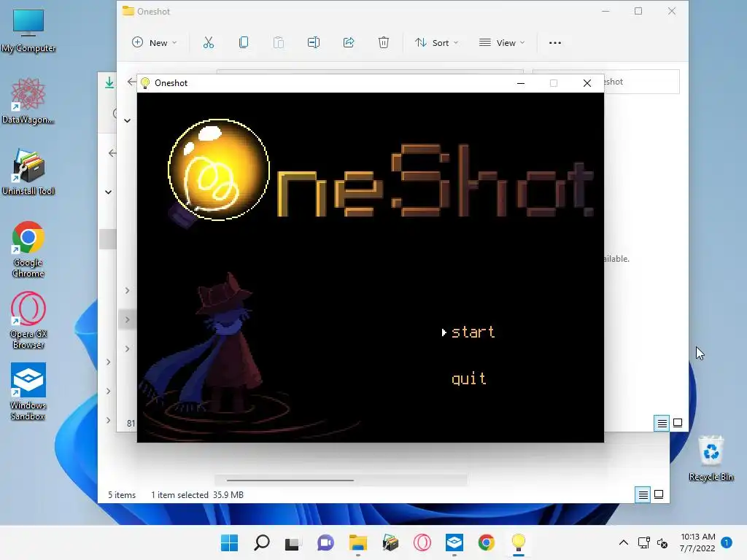
Task: Open the New dropdown in File Explorer
Action: coord(155,42)
